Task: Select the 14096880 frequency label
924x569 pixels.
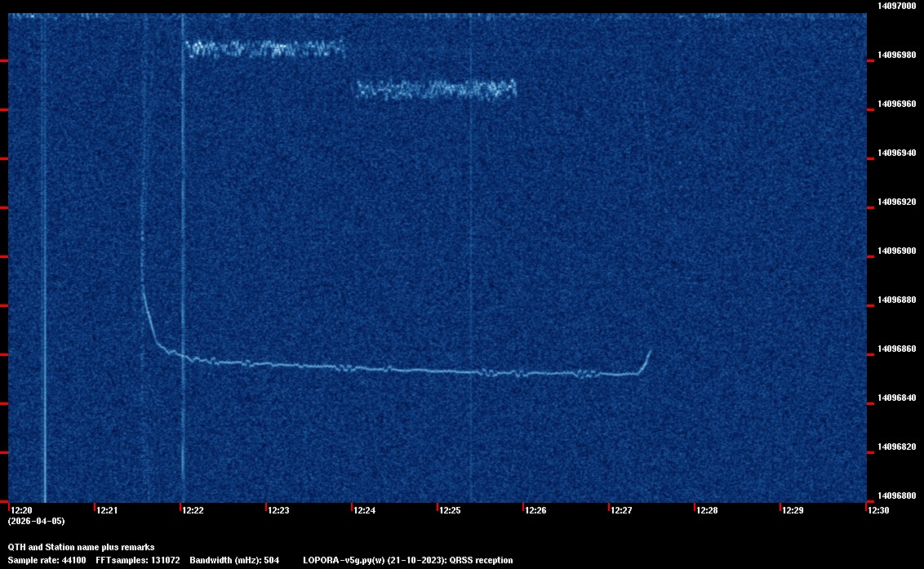Action: 897,300
